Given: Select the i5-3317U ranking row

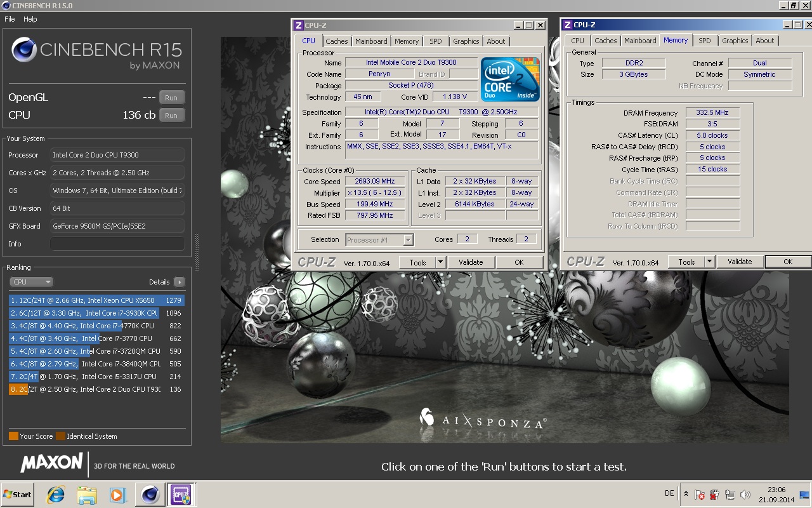Looking at the screenshot, I should click(x=96, y=377).
